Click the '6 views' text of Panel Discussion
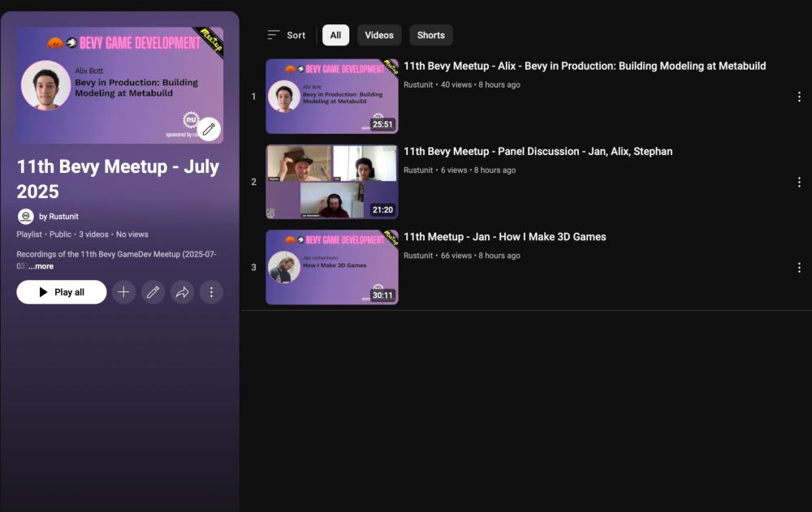Viewport: 812px width, 512px height. tap(454, 170)
